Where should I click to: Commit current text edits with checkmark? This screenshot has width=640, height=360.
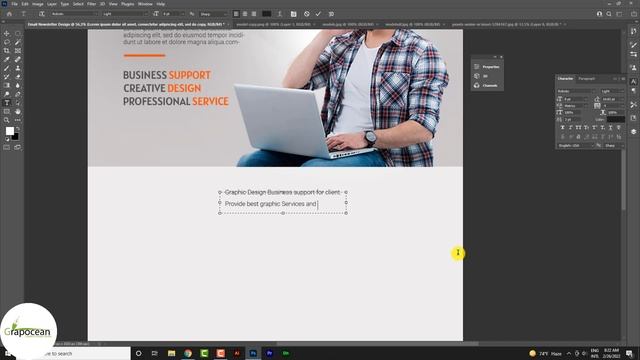[318, 14]
